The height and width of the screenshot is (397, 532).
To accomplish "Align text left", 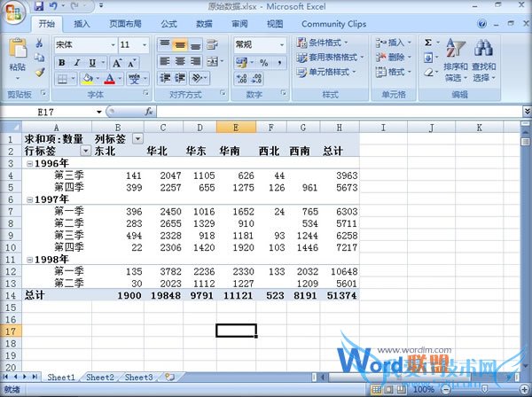I will pyautogui.click(x=165, y=62).
